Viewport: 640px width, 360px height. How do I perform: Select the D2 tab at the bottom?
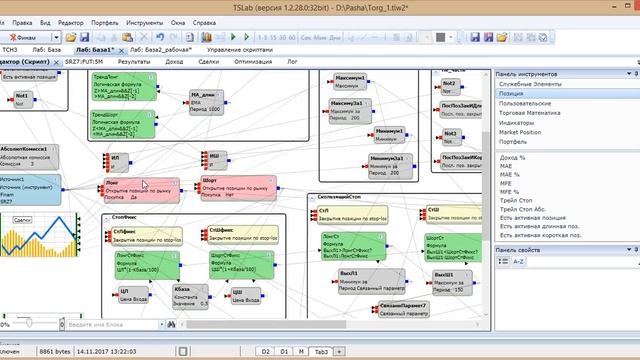point(266,351)
